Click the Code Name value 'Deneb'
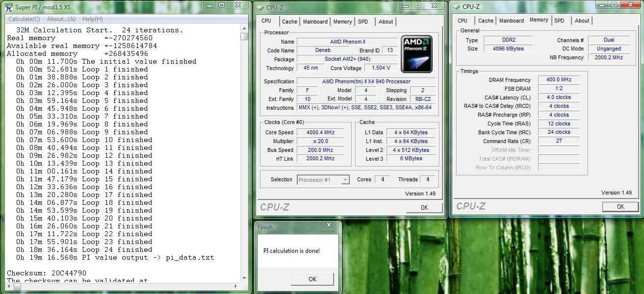The image size is (644, 294). [x=323, y=50]
